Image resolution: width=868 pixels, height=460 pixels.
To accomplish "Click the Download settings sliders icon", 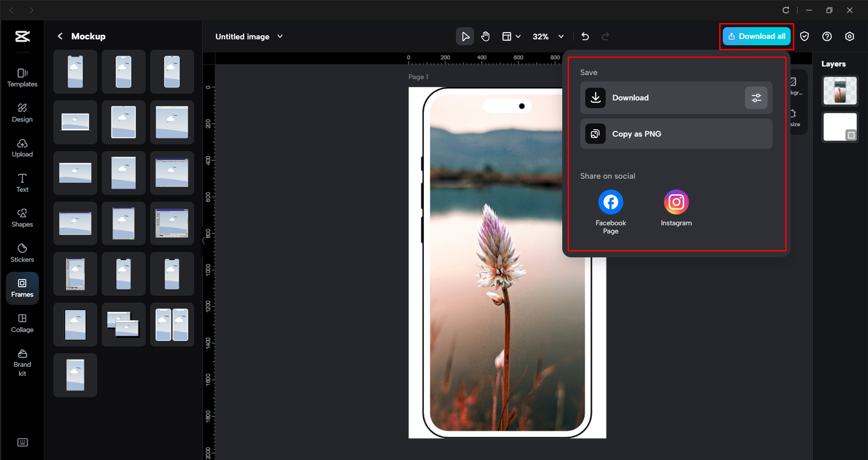I will (x=756, y=98).
